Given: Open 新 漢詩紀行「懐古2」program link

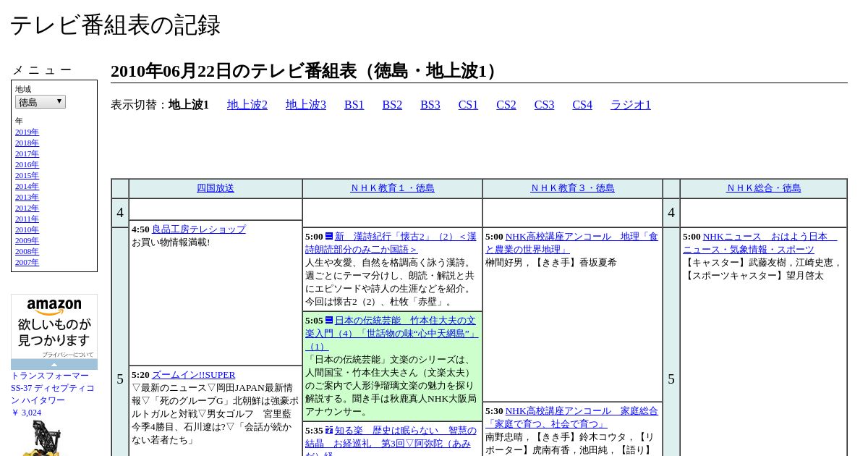Looking at the screenshot, I should [x=391, y=243].
